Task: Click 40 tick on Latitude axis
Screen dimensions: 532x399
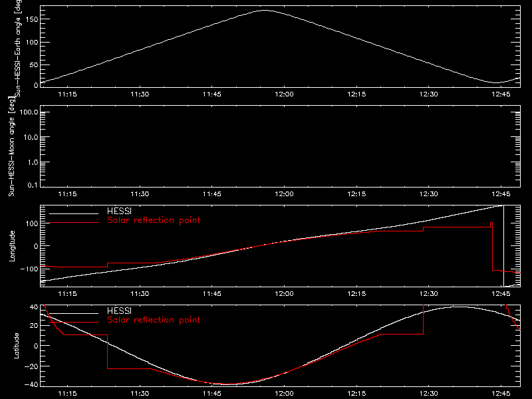Action: tap(34, 307)
